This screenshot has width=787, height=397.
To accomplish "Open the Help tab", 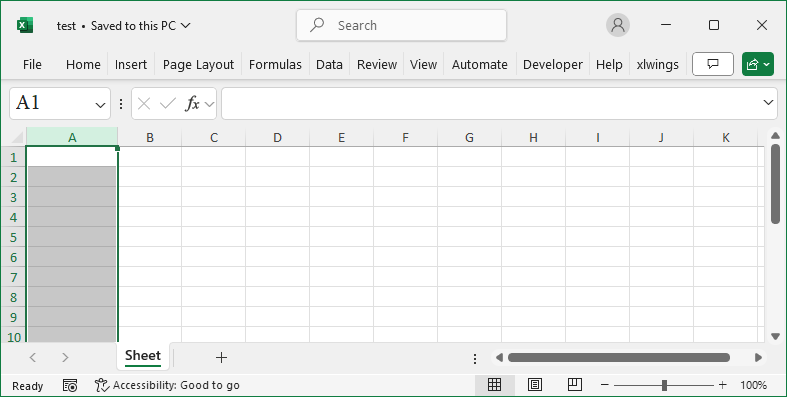I will coord(609,65).
